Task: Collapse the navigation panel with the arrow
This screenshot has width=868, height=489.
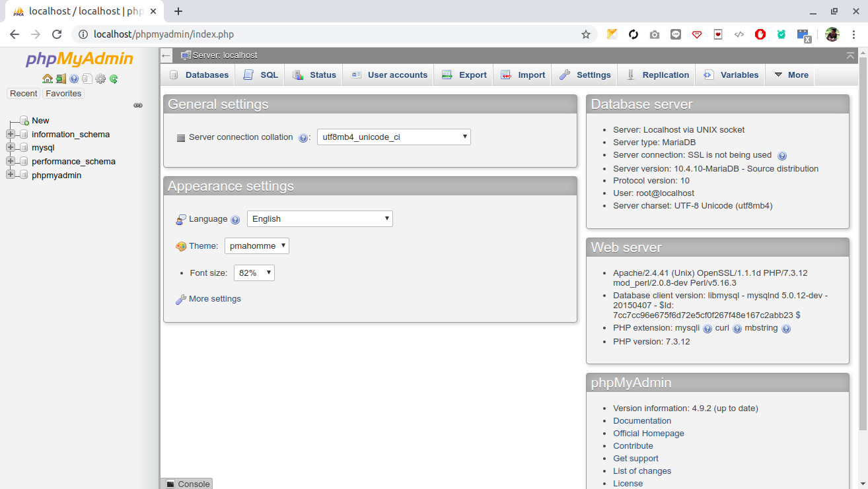Action: (166, 55)
